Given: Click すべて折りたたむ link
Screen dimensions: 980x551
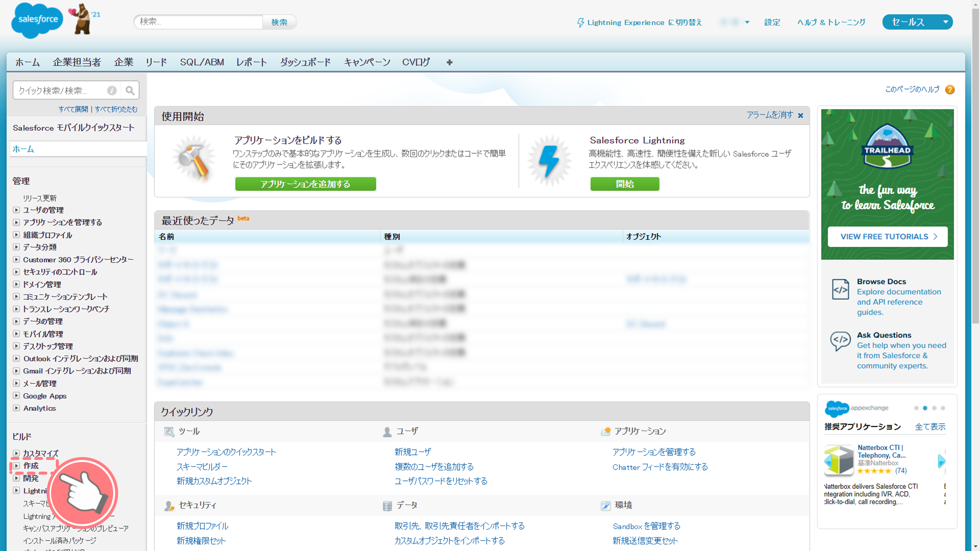Looking at the screenshot, I should [116, 109].
